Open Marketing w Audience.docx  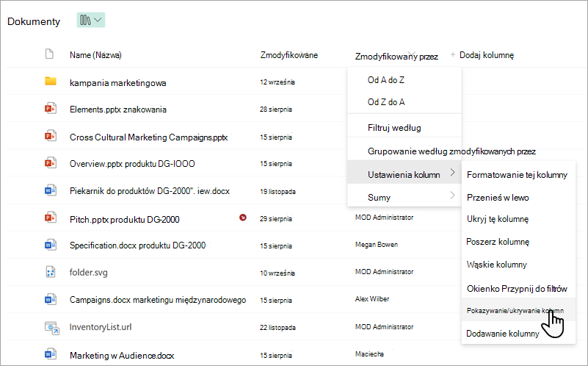point(122,356)
